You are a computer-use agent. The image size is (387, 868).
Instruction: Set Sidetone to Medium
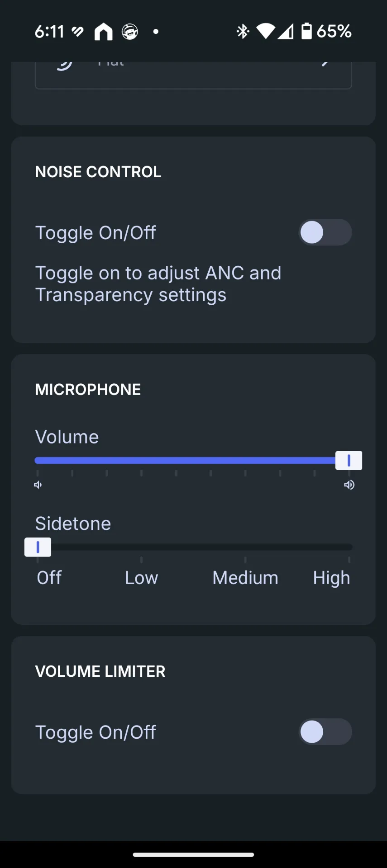[245, 578]
